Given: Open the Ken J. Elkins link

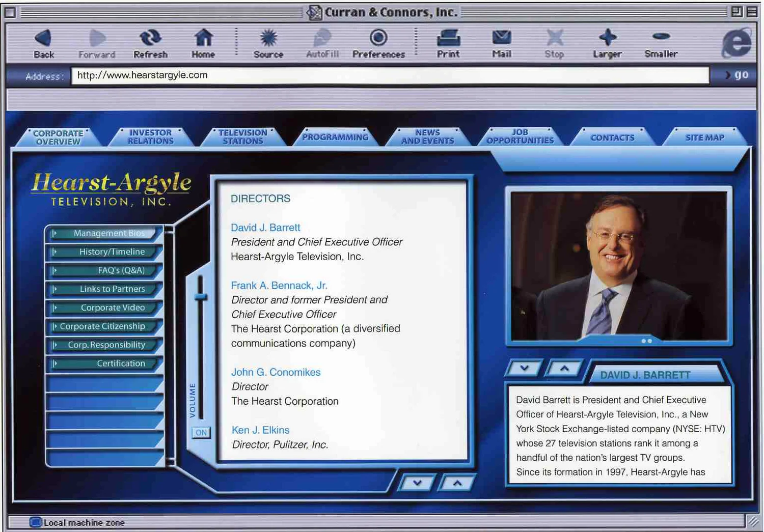Looking at the screenshot, I should [260, 430].
